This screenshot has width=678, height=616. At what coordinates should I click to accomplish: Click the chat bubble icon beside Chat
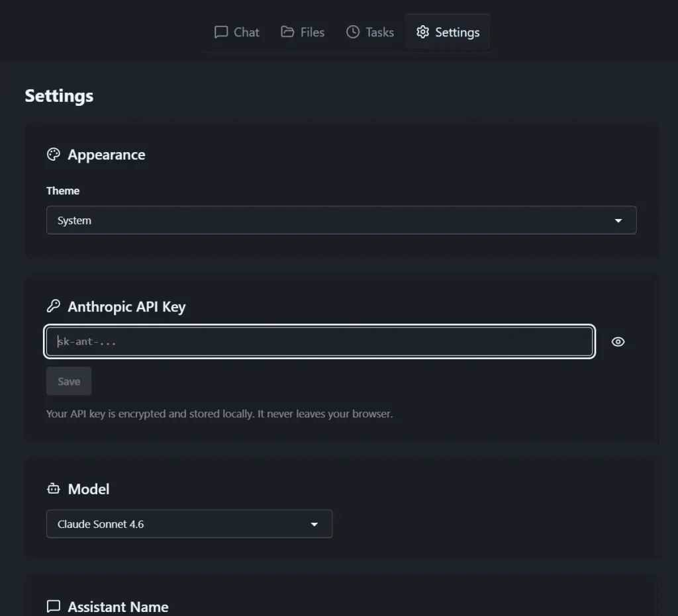[220, 32]
